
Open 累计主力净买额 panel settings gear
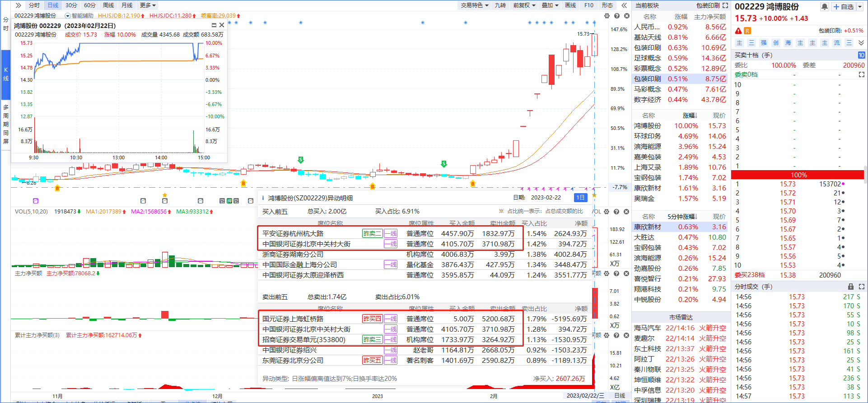click(607, 335)
